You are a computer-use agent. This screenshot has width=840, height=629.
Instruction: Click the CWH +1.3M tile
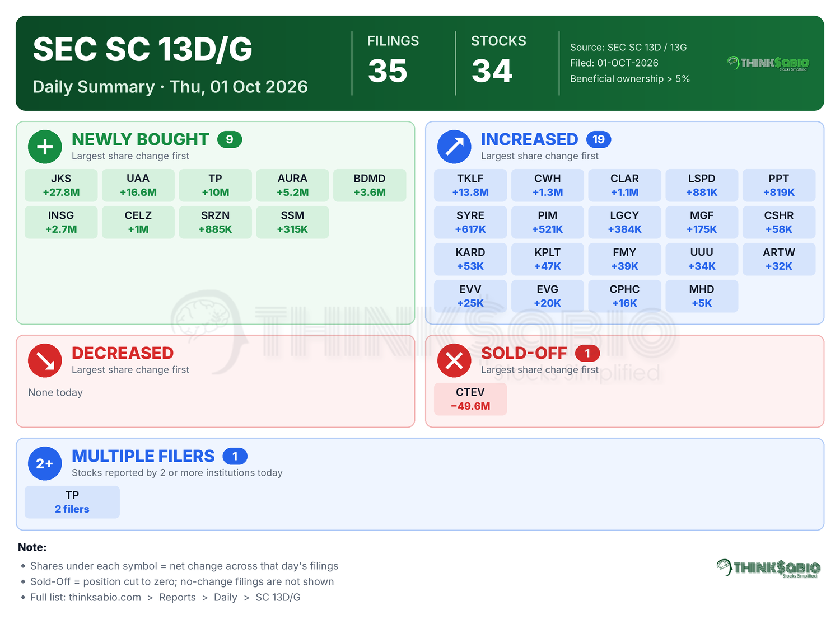point(548,185)
